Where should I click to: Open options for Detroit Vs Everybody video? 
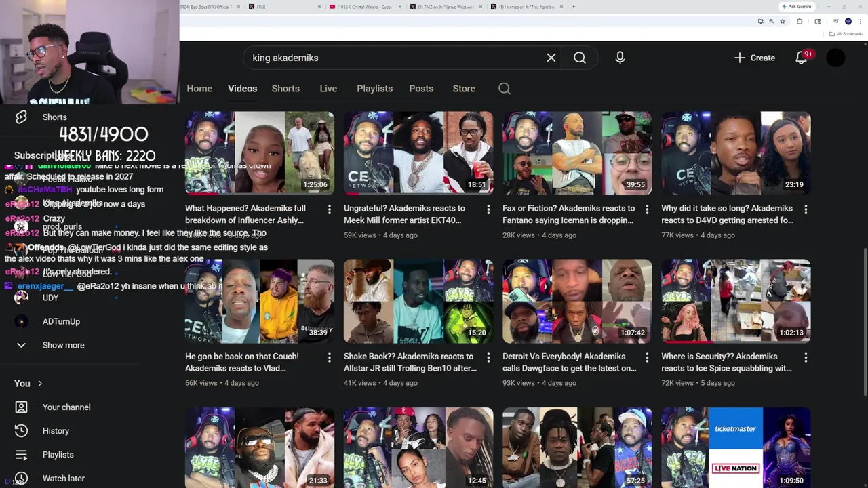[647, 358]
